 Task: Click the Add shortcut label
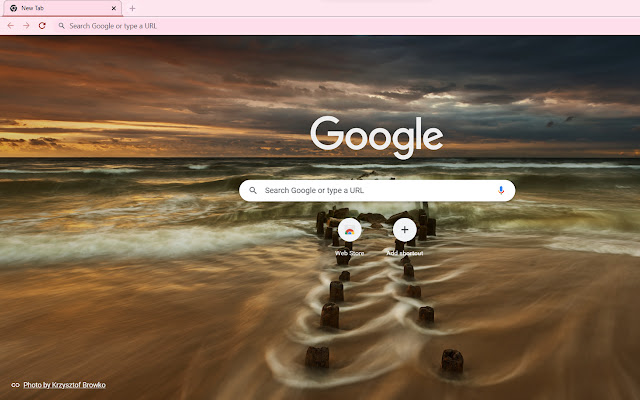click(x=404, y=253)
